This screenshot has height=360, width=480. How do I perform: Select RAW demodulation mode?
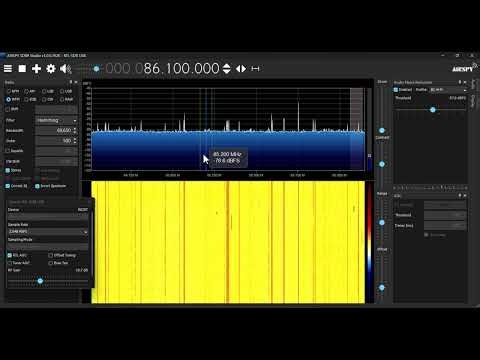click(x=62, y=99)
